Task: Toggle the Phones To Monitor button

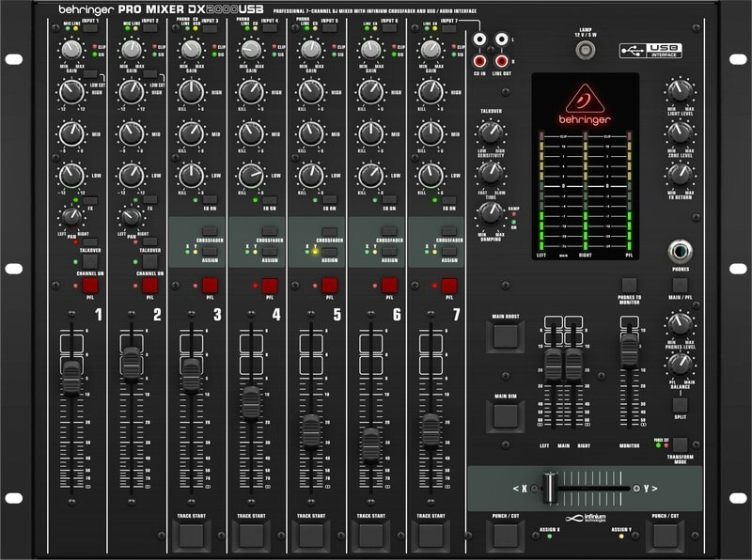Action: [629, 285]
